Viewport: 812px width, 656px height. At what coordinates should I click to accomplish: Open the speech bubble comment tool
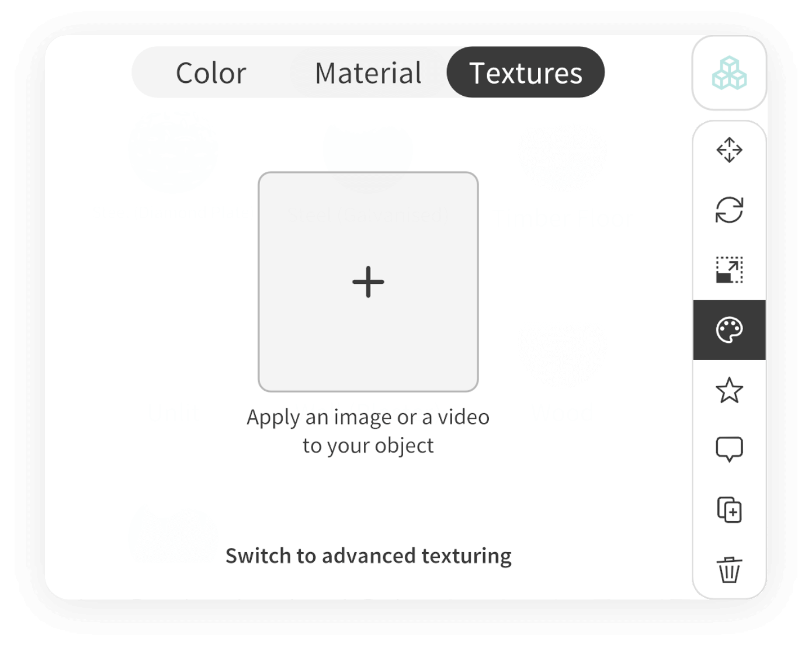click(x=729, y=450)
